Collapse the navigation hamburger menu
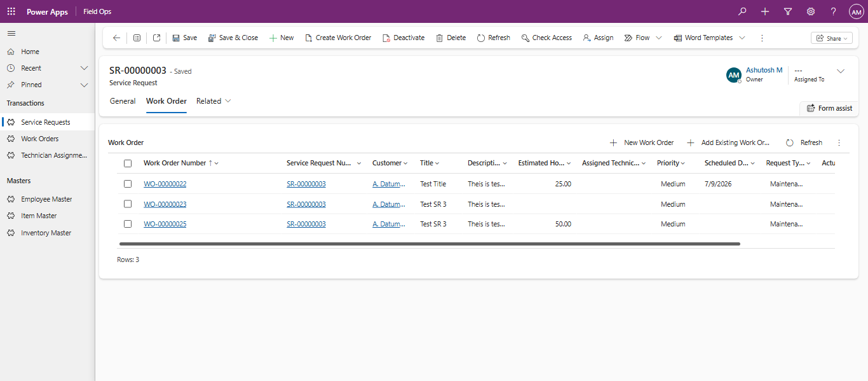This screenshot has height=381, width=868. [x=11, y=33]
